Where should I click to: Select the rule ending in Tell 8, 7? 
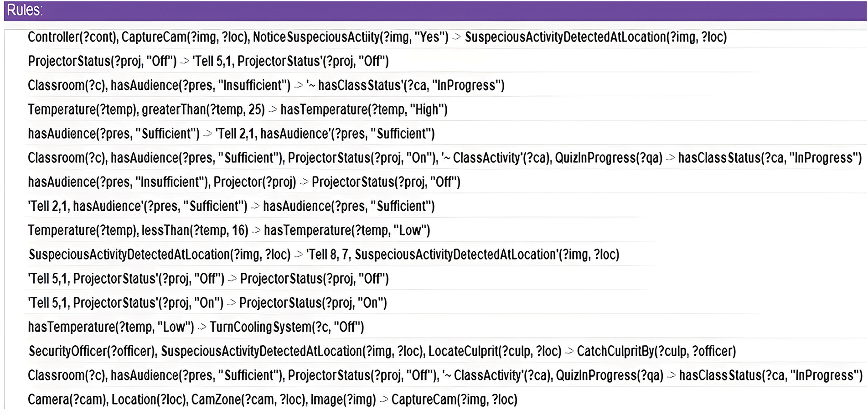click(324, 254)
